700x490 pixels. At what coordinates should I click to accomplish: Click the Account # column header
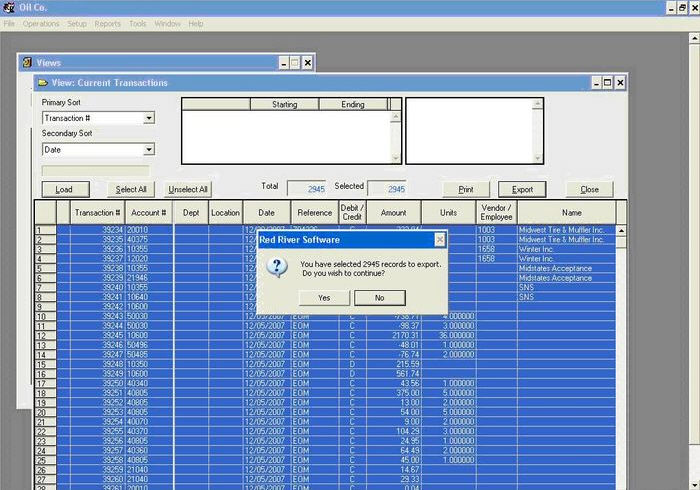click(x=149, y=212)
